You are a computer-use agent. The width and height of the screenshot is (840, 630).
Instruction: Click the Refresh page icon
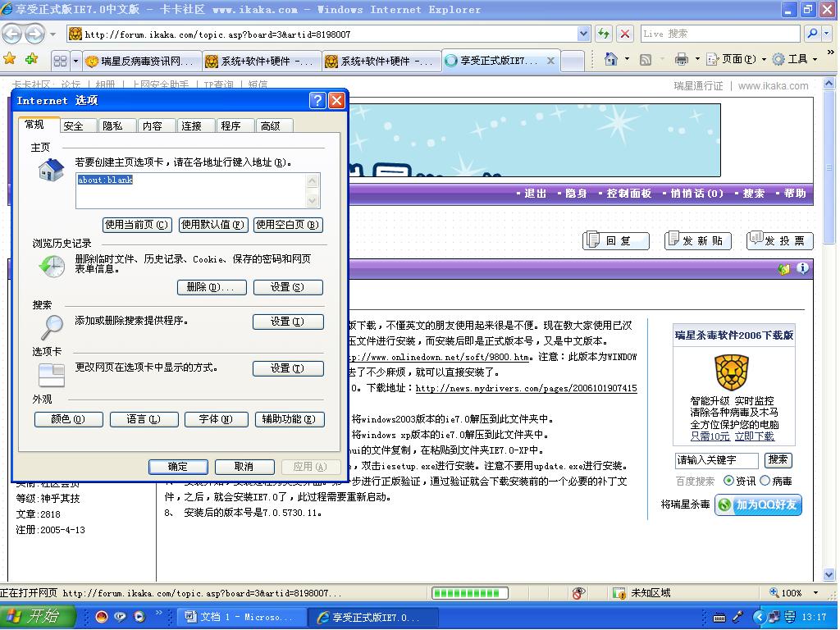[604, 34]
